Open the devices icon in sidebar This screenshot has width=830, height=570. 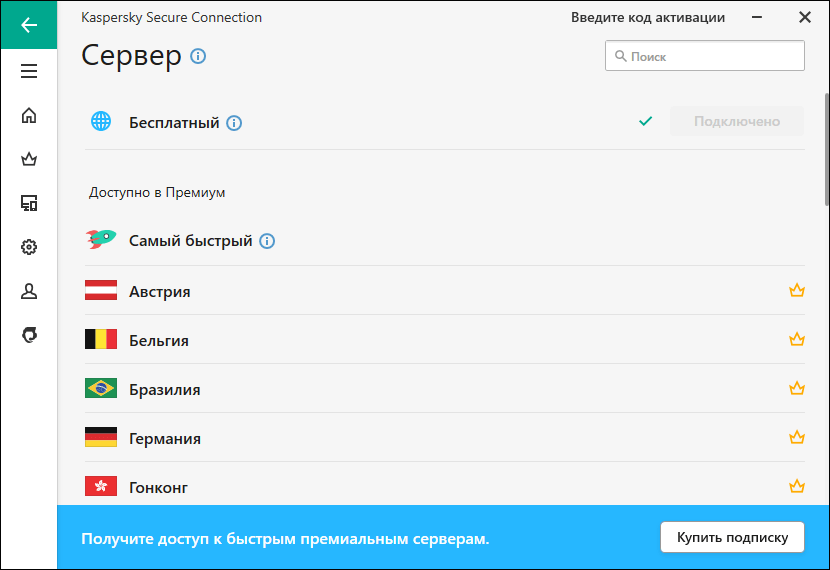[x=28, y=203]
